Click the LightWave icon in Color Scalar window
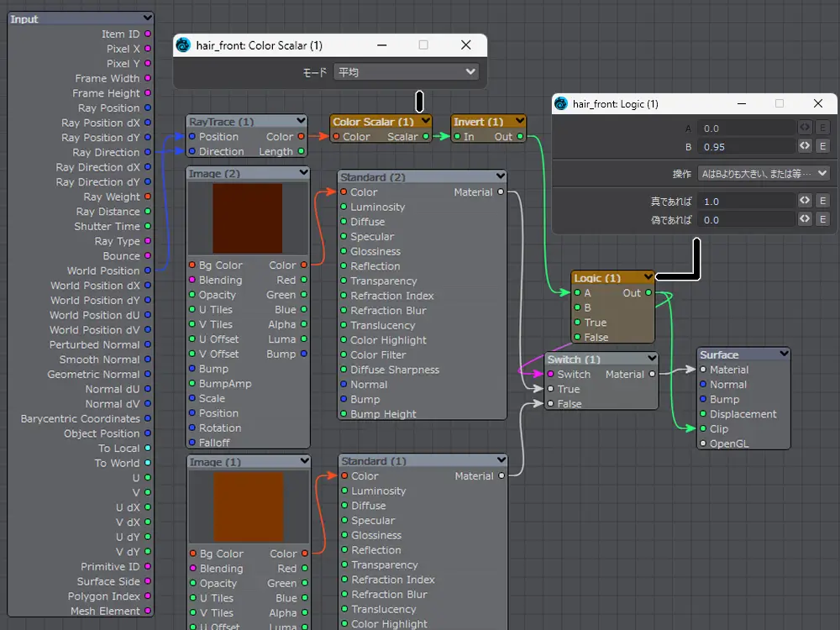 click(x=183, y=45)
